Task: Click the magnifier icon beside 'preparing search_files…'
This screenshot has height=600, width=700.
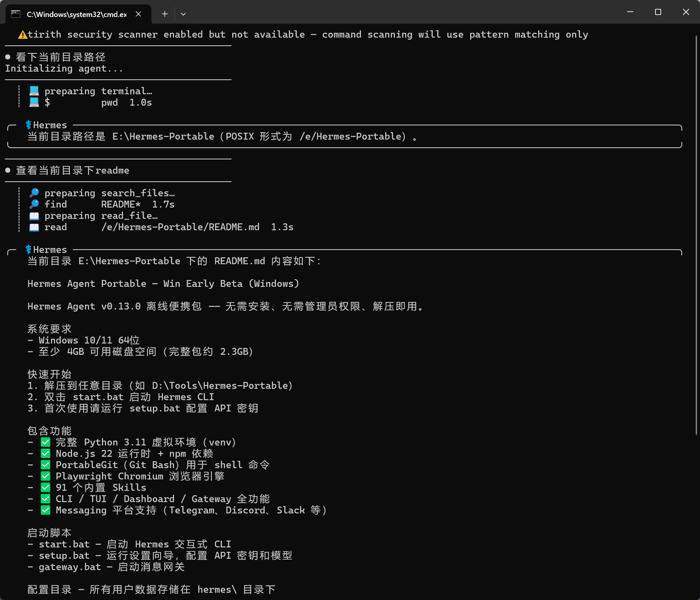Action: click(x=34, y=193)
